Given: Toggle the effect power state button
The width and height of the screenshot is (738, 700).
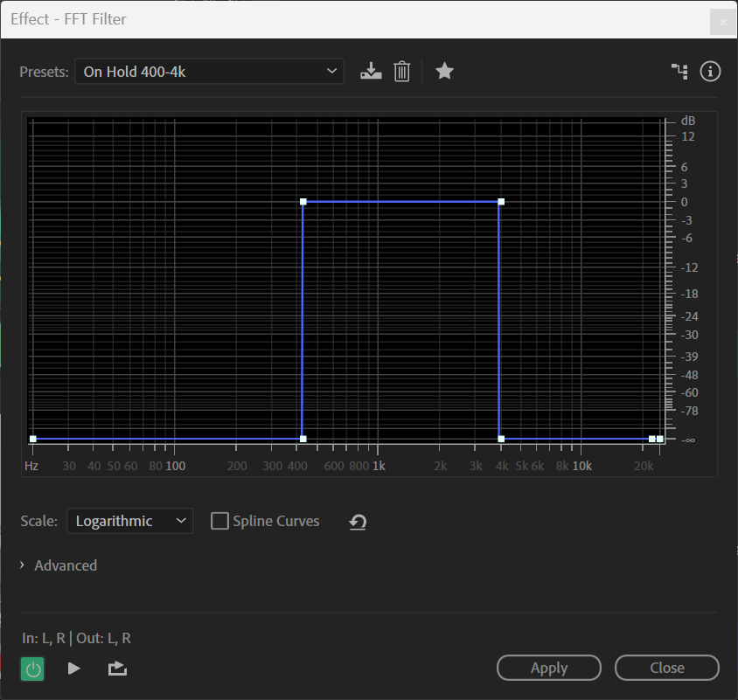Looking at the screenshot, I should (32, 669).
